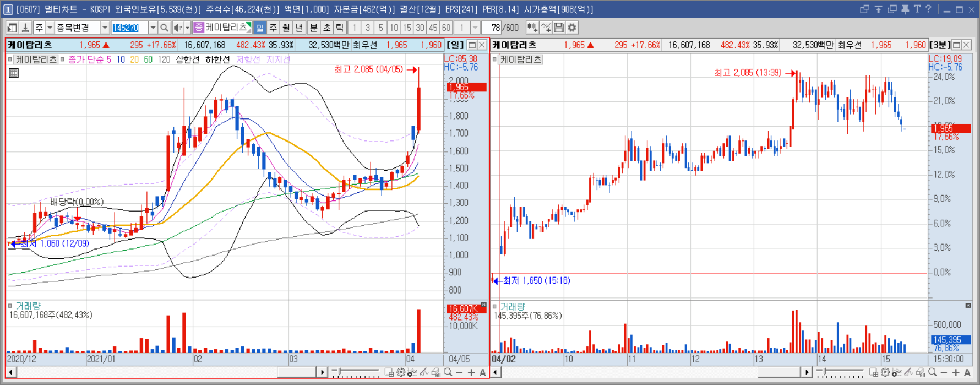Image resolution: width=980 pixels, height=385 pixels.
Task: Toggle the 케이탑리츠 series box in daily chart
Action: click(x=10, y=59)
